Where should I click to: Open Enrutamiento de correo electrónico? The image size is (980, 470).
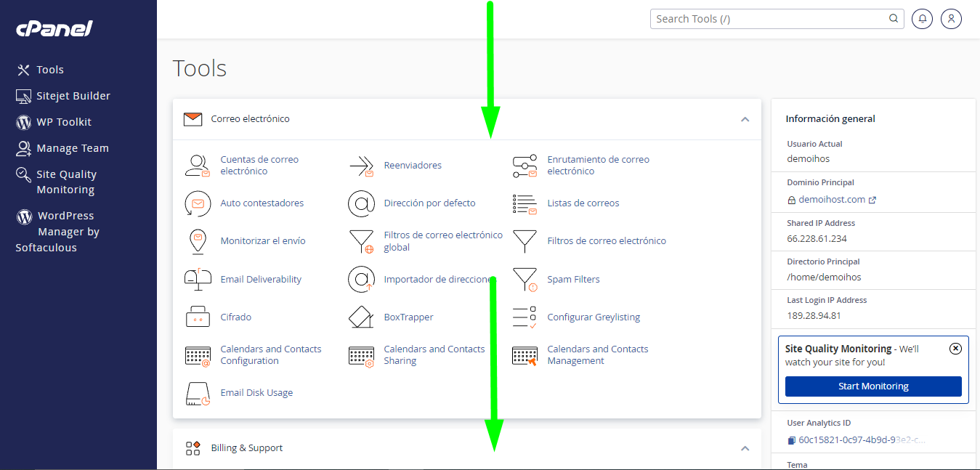click(598, 165)
